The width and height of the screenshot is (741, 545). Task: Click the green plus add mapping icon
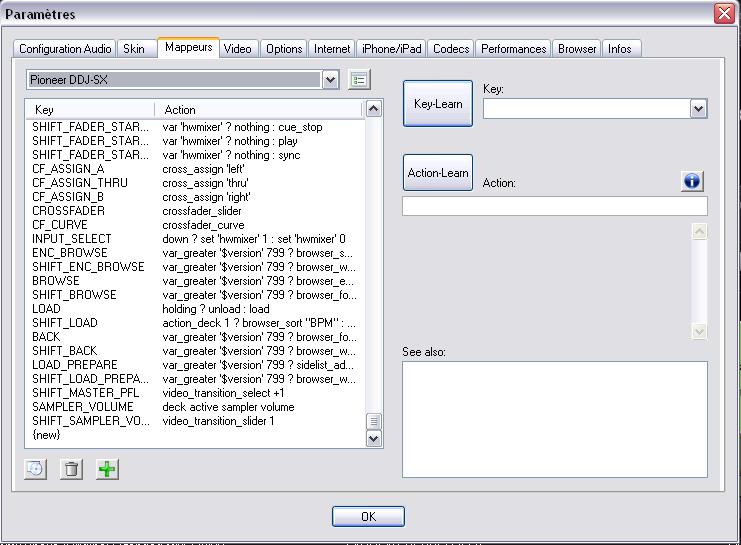107,469
